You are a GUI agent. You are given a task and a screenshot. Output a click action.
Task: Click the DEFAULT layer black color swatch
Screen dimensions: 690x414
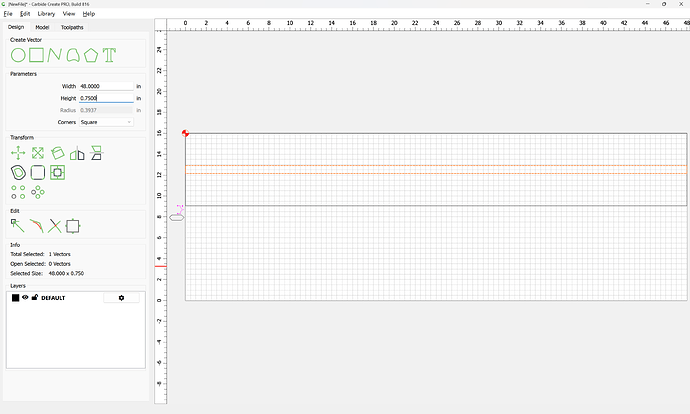coord(15,298)
